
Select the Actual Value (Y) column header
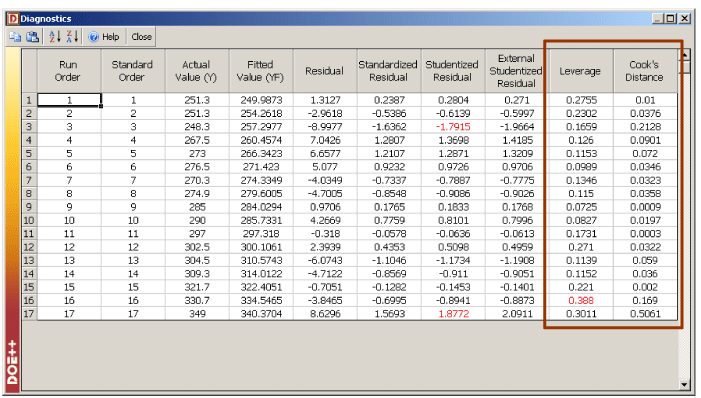pos(197,71)
